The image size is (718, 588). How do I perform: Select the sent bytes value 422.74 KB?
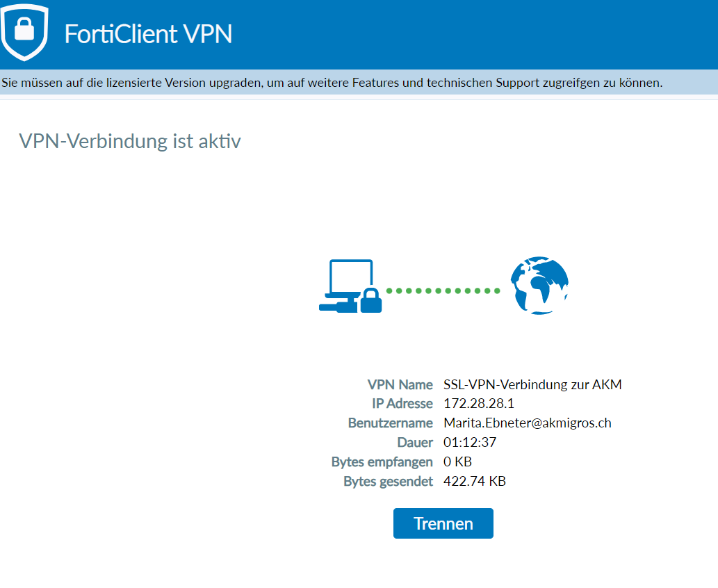tap(475, 482)
